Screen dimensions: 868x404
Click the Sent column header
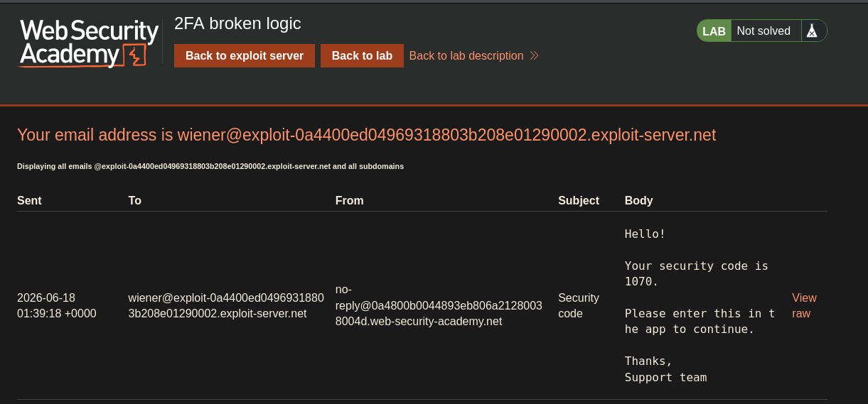point(29,201)
